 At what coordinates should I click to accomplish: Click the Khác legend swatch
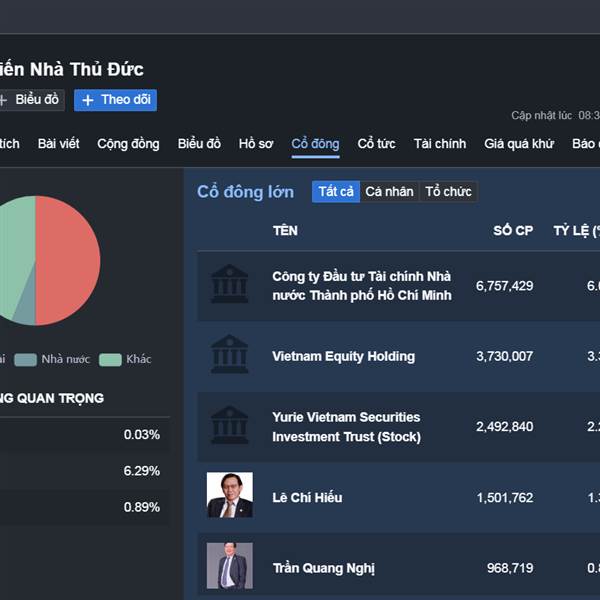(x=110, y=360)
